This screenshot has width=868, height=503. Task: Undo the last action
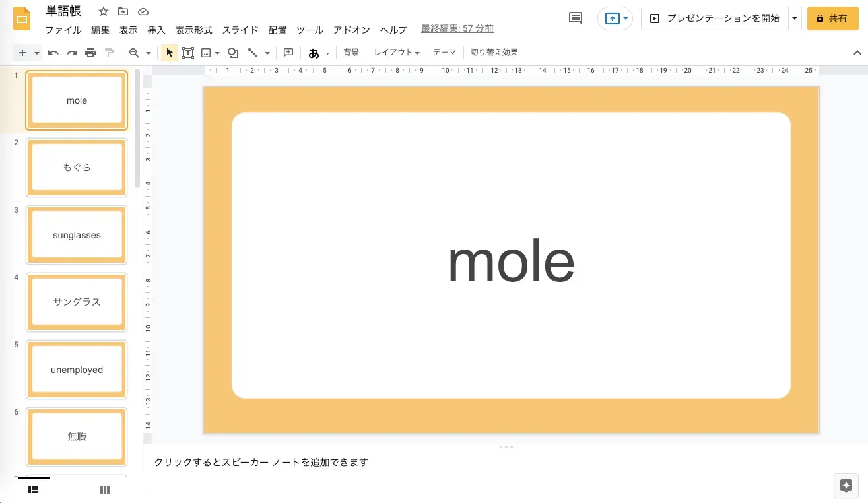[53, 53]
